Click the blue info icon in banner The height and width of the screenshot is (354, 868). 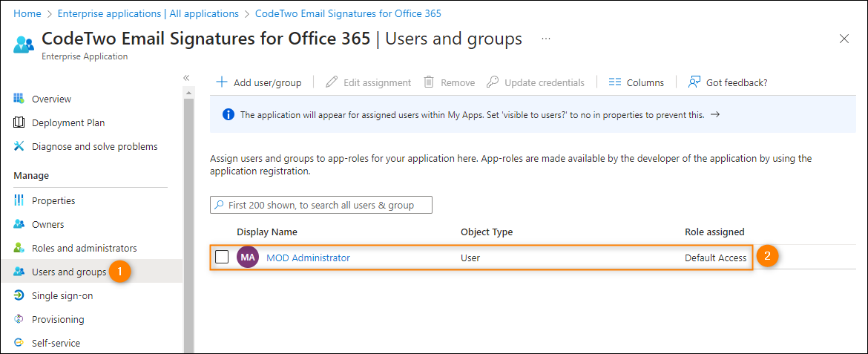tap(228, 115)
